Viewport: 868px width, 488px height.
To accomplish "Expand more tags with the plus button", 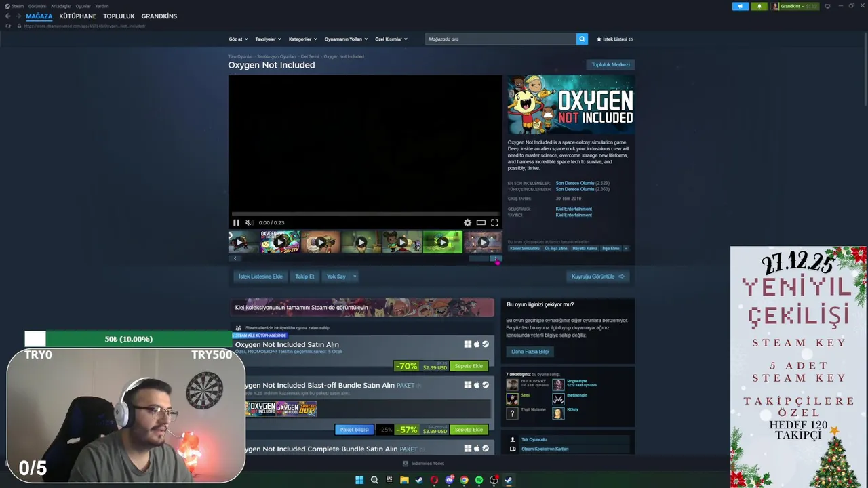I will tap(626, 249).
